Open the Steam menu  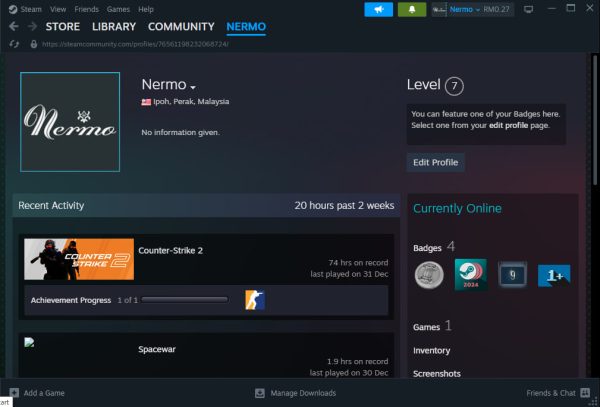[30, 9]
